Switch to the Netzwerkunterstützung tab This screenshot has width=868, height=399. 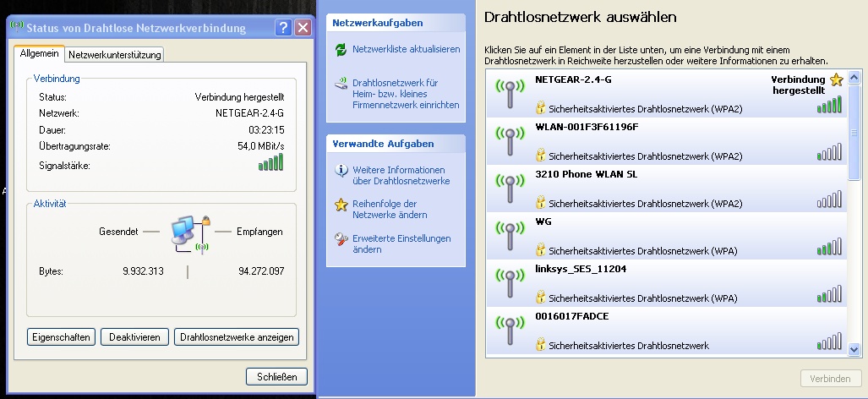115,55
